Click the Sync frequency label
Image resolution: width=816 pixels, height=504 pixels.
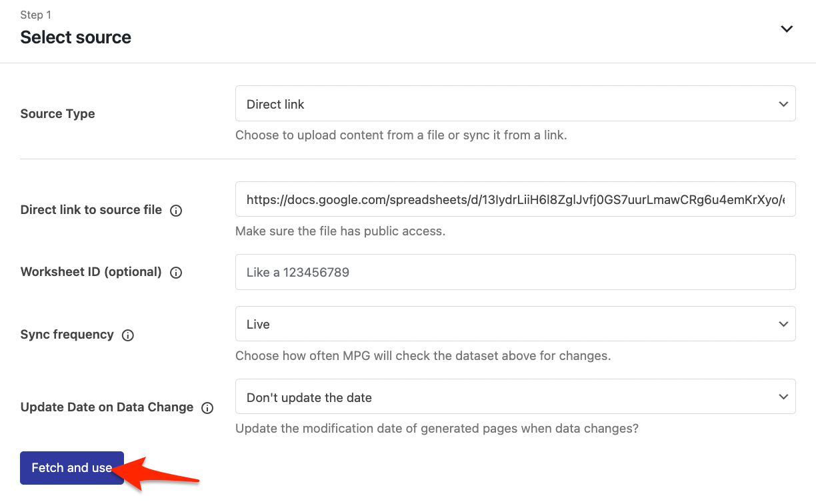tap(67, 335)
